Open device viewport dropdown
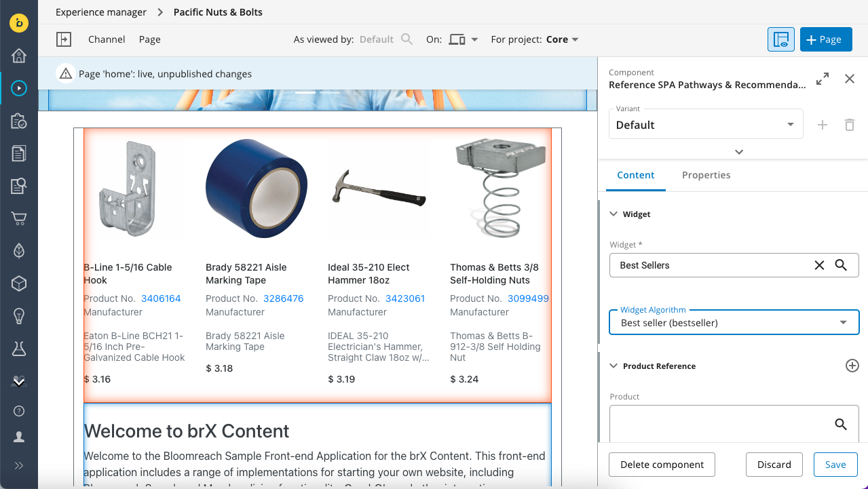Viewport: 868px width, 489px height. pyautogui.click(x=464, y=39)
